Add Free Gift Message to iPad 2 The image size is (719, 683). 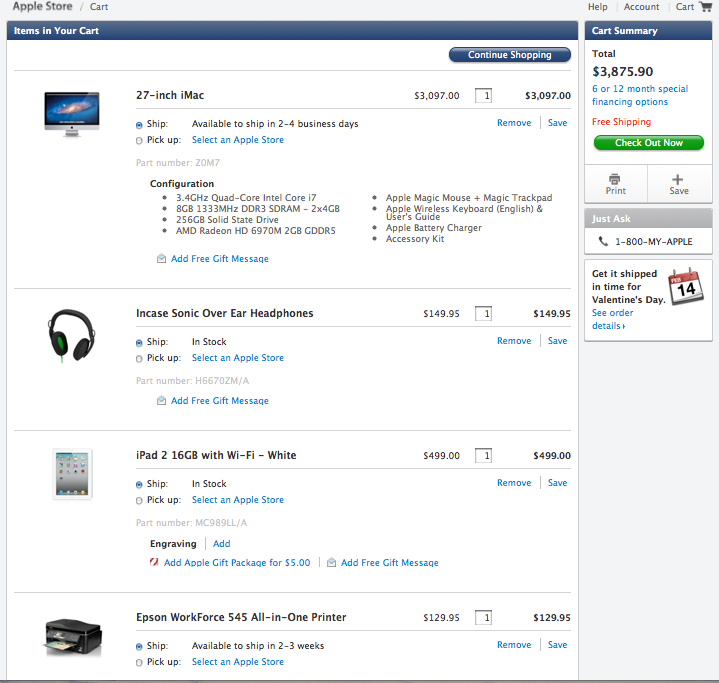point(389,562)
